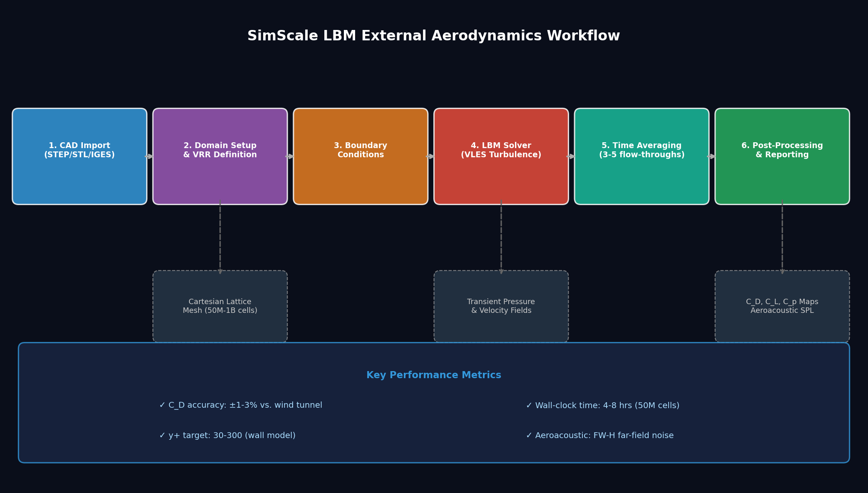Image resolution: width=868 pixels, height=493 pixels.
Task: Click the y+ target: 30-300 metric text
Action: (227, 436)
